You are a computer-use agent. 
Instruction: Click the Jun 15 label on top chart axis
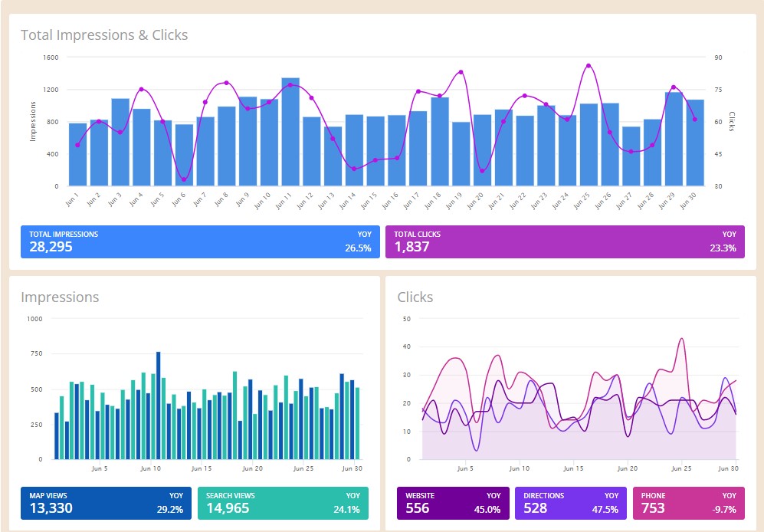(x=372, y=199)
